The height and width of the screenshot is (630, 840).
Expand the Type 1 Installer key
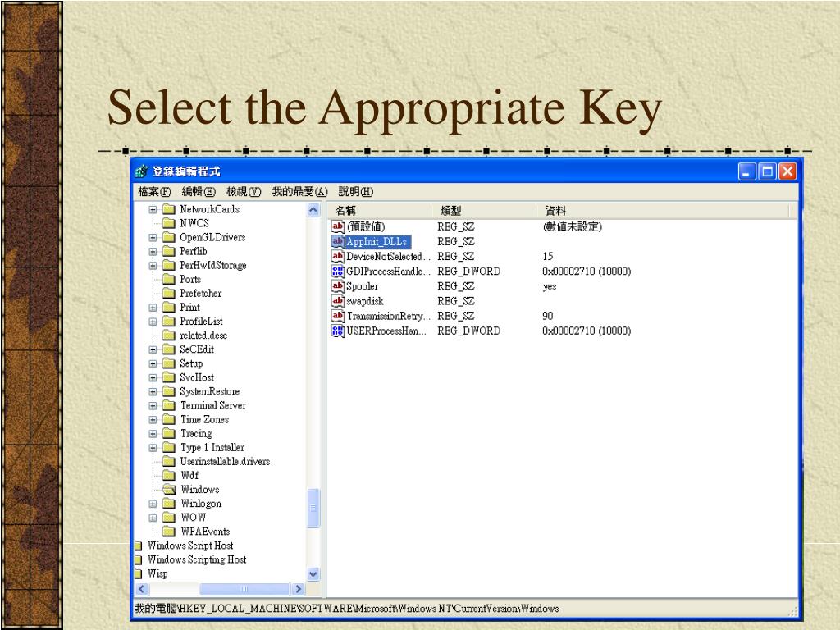click(x=153, y=447)
